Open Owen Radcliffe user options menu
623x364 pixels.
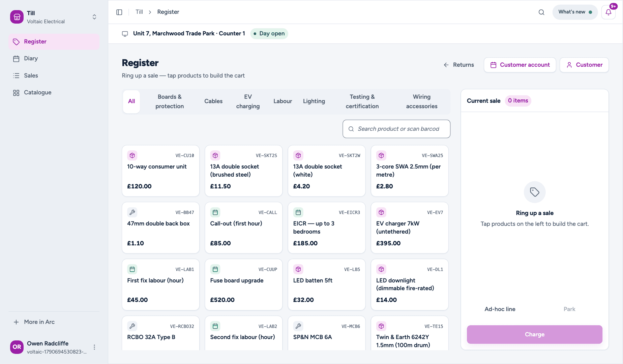tap(94, 347)
